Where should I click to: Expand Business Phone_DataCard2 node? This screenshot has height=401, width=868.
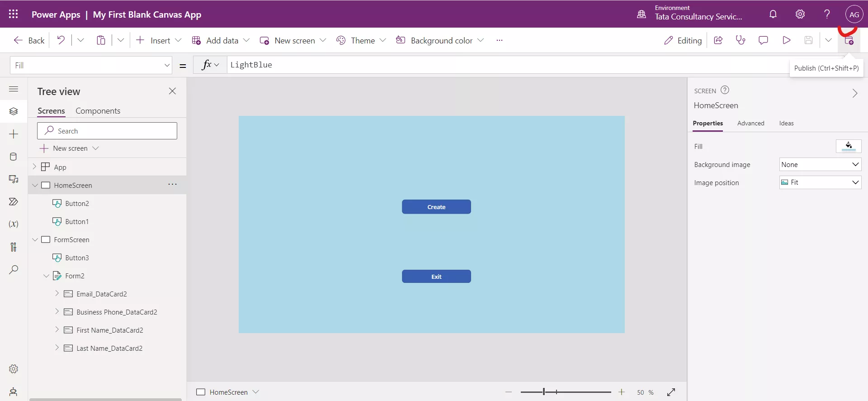point(57,311)
